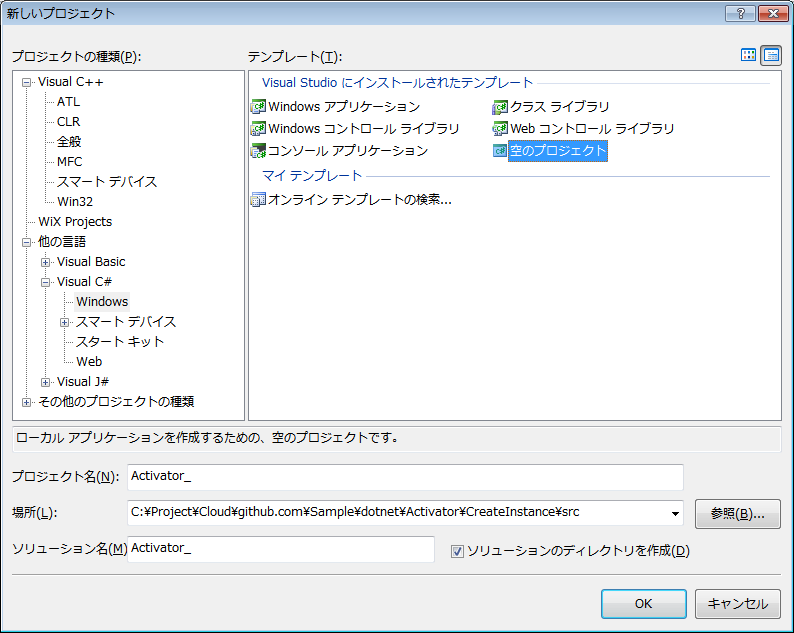The height and width of the screenshot is (633, 794).
Task: Expand その他のプロジェクトの種類 node
Action: coord(26,403)
